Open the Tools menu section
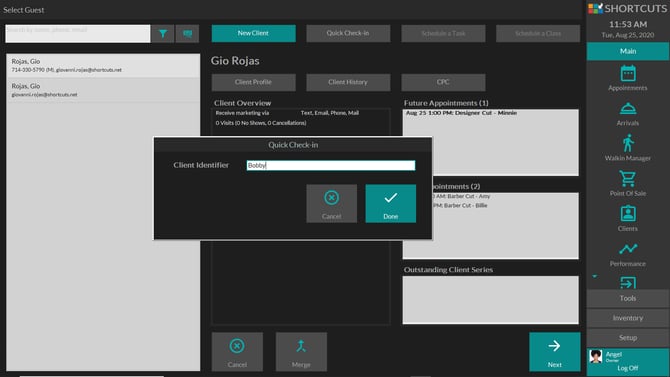The height and width of the screenshot is (377, 670). click(627, 298)
